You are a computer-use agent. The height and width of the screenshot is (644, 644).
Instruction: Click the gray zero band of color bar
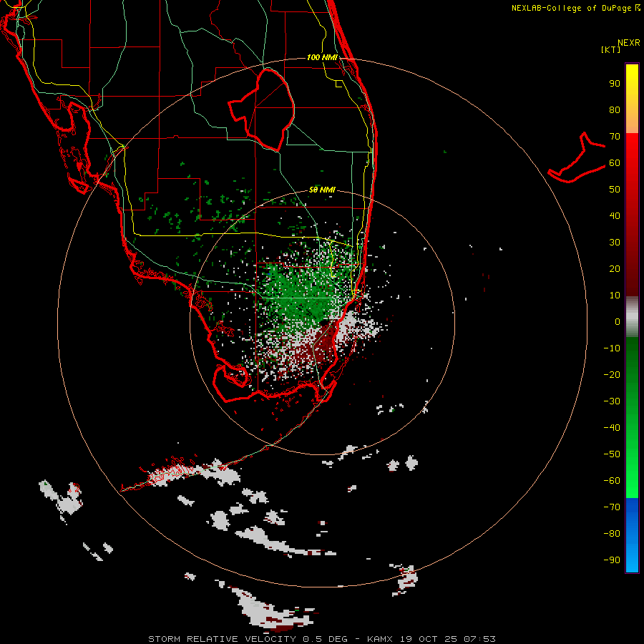tap(632, 317)
